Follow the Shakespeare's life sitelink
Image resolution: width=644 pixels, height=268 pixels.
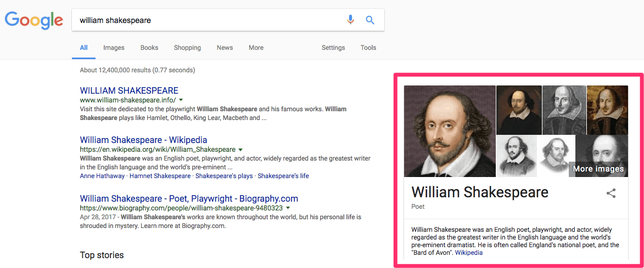[283, 176]
